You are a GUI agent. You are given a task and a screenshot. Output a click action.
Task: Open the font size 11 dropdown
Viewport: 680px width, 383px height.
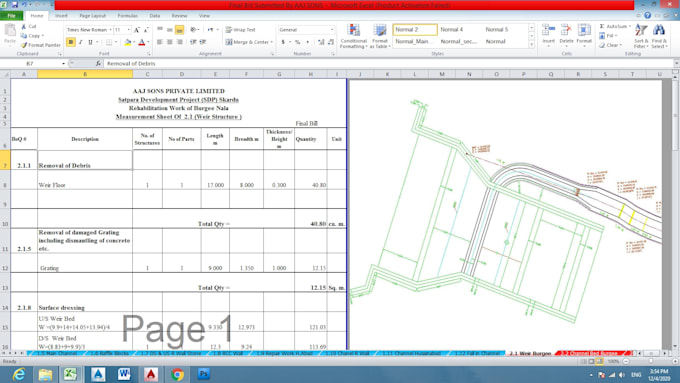(128, 30)
